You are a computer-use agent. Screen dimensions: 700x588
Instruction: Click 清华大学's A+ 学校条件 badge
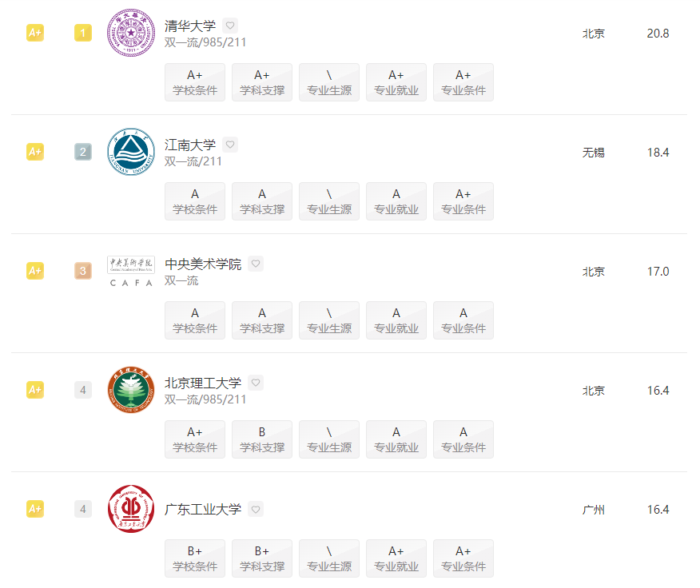195,82
